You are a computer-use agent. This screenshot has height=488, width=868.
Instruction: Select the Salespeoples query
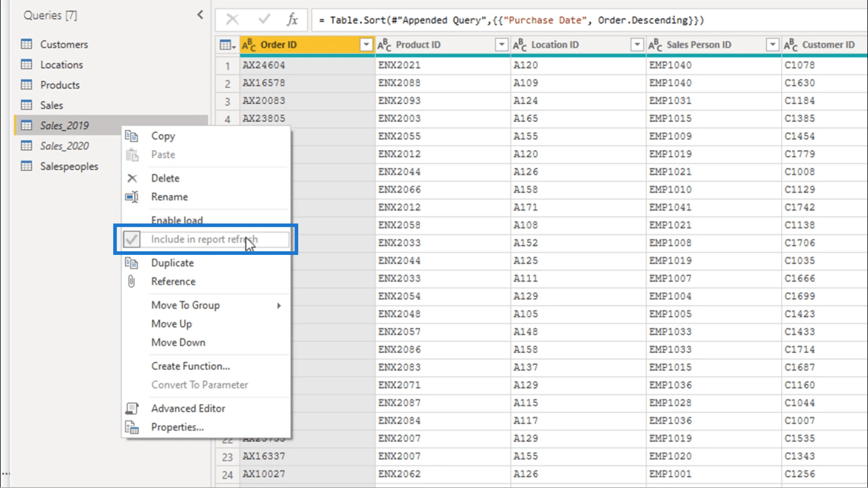pos(69,166)
